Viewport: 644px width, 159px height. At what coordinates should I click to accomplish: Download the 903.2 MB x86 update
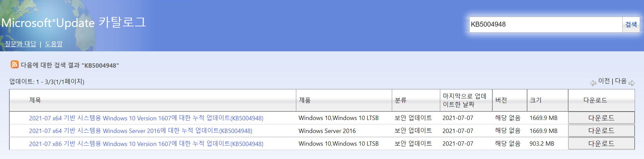click(x=601, y=144)
